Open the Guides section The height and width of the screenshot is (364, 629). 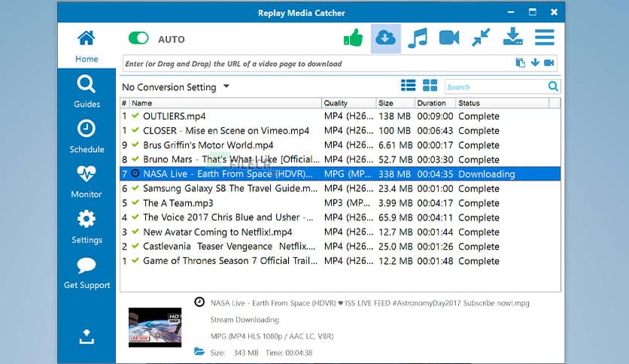pyautogui.click(x=87, y=92)
